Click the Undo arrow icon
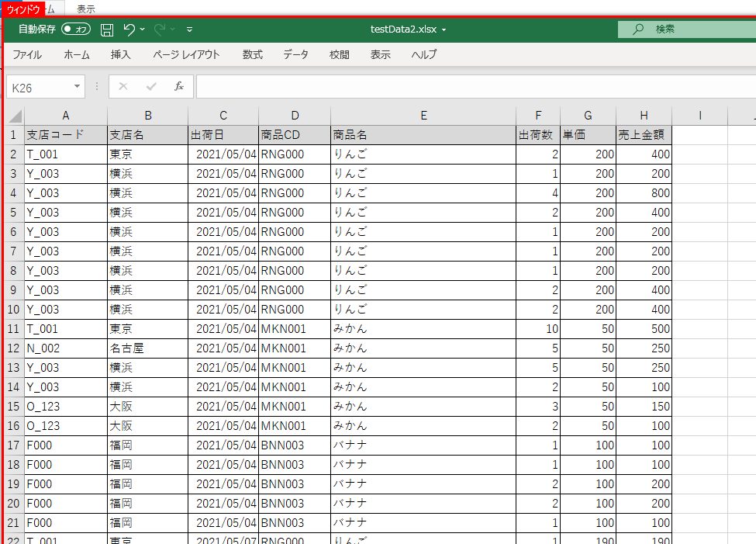 (x=129, y=29)
